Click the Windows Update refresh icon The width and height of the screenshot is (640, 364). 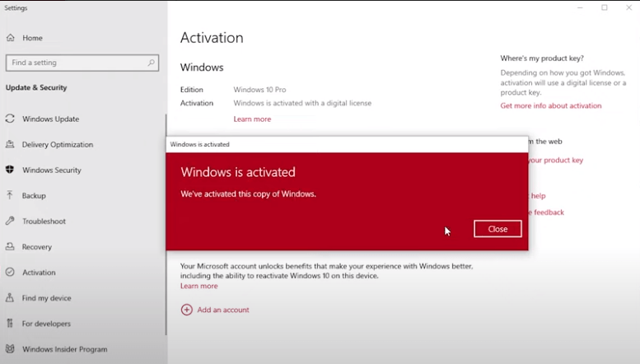coord(10,119)
